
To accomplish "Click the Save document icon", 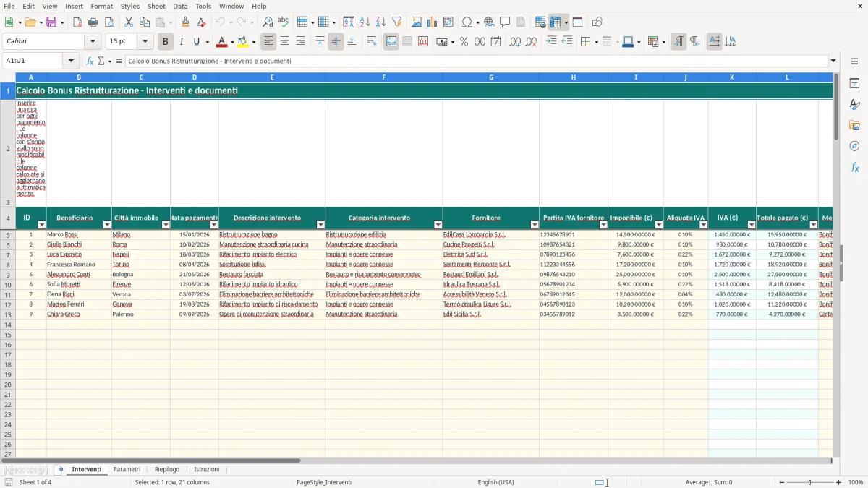I will coord(51,22).
